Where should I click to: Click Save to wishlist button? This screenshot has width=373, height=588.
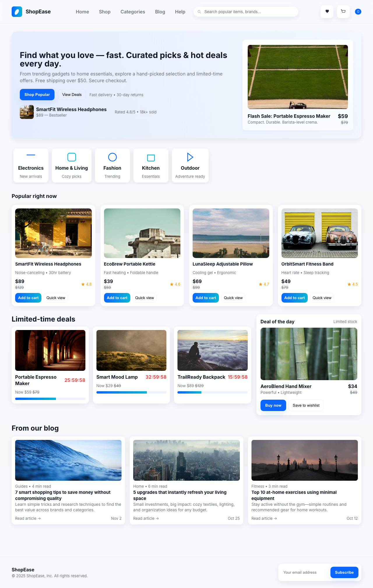[x=306, y=405]
